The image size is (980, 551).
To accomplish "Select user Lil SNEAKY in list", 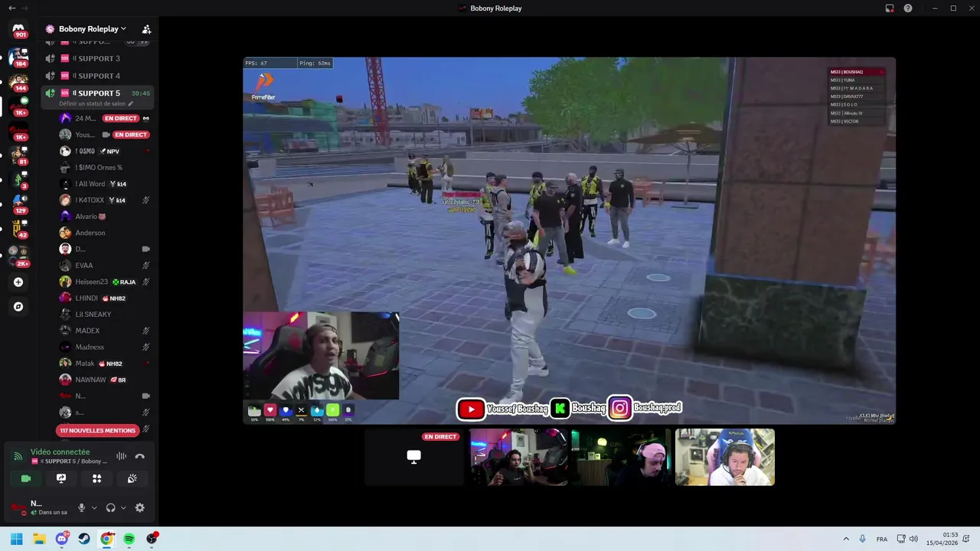I will 105,315.
